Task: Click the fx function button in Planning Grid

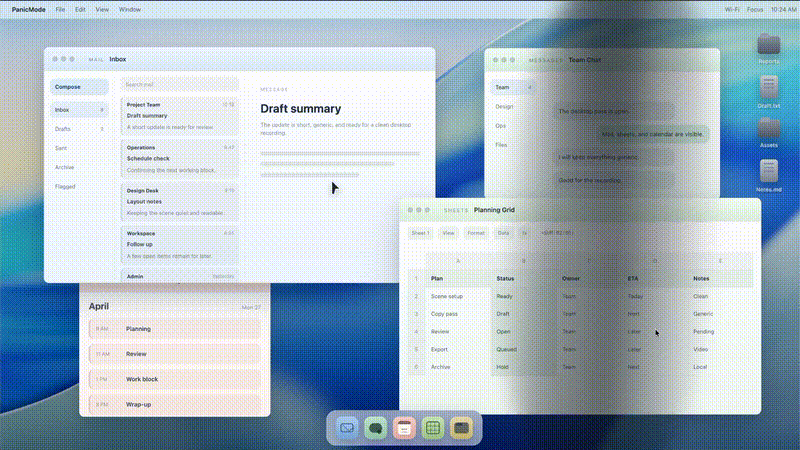Action: pos(524,233)
